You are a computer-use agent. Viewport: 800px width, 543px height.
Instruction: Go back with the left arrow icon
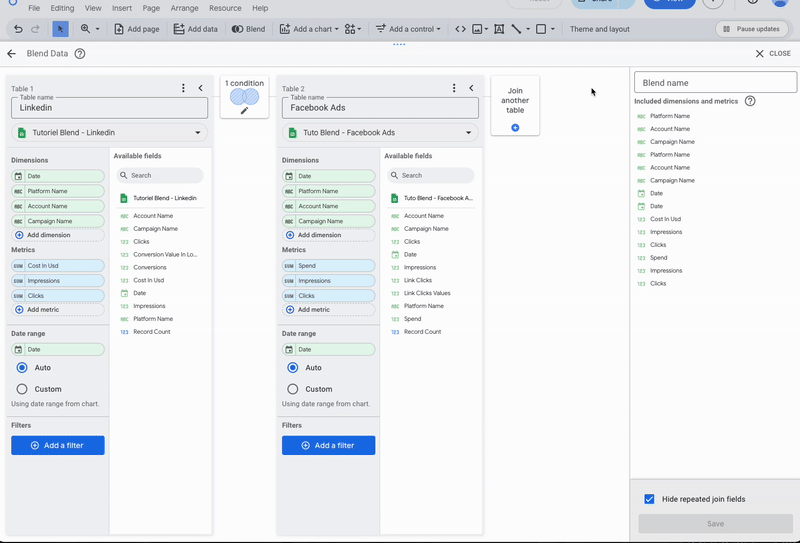[12, 54]
